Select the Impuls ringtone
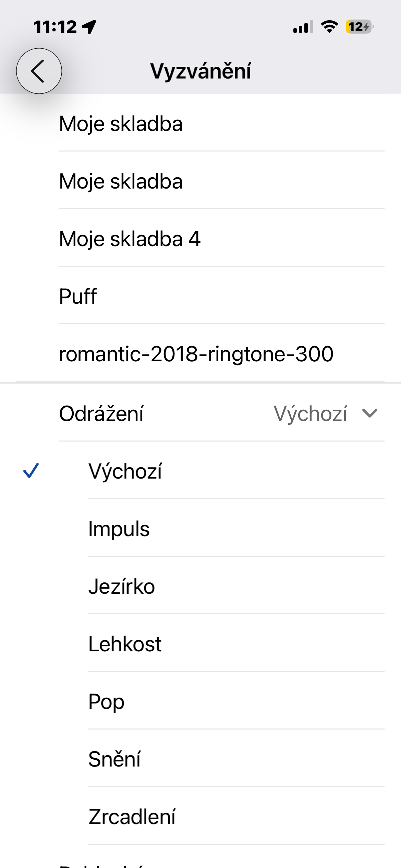Viewport: 401px width, 868px height. tap(119, 529)
